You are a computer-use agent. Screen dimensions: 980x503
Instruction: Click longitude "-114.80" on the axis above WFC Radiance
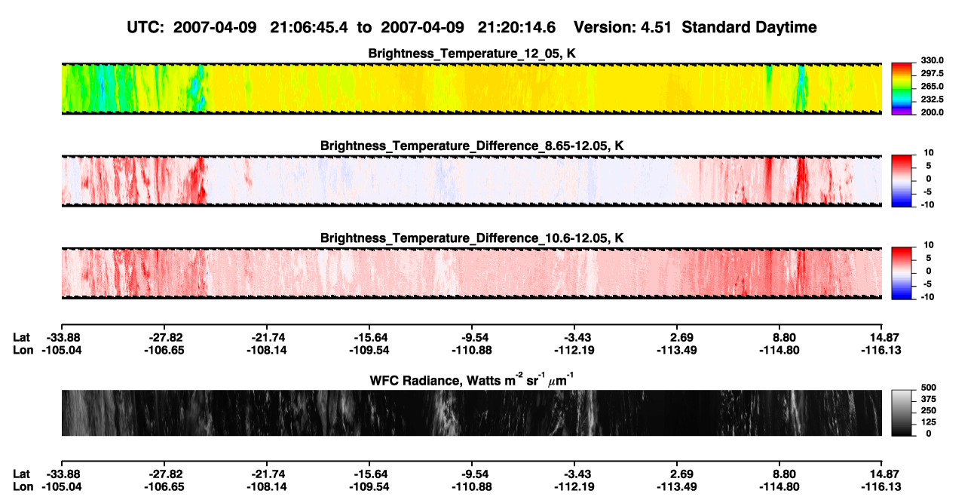tap(779, 350)
